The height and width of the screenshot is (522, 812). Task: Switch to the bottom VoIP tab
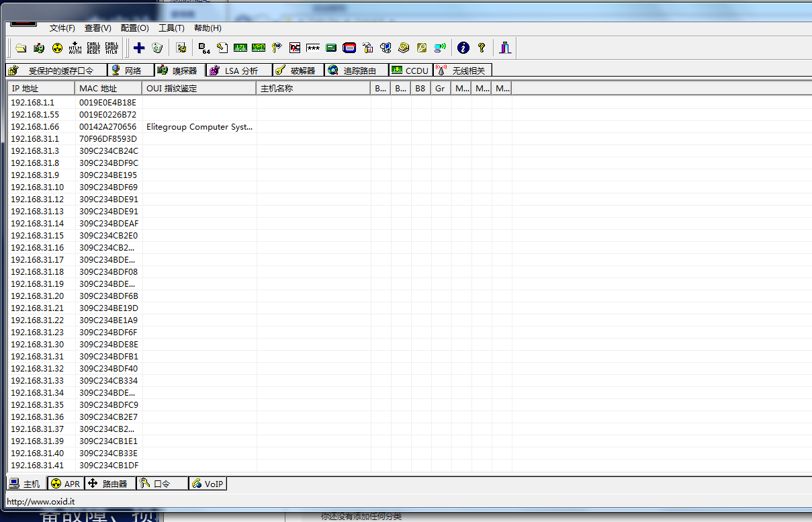click(208, 484)
